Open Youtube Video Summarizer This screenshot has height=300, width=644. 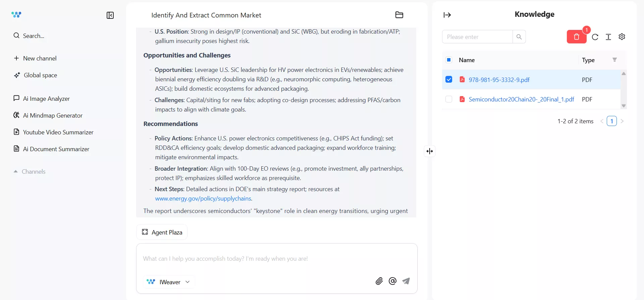click(x=58, y=132)
